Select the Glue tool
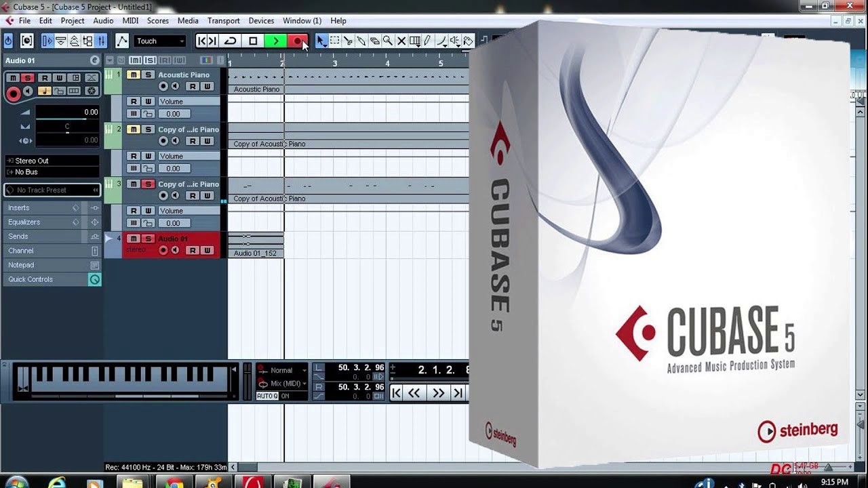The image size is (868, 488). click(361, 41)
